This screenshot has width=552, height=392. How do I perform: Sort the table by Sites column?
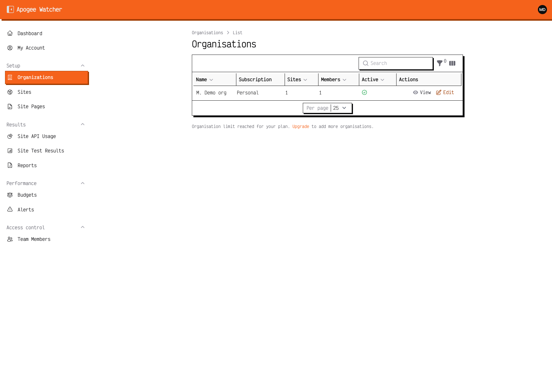[x=297, y=80]
